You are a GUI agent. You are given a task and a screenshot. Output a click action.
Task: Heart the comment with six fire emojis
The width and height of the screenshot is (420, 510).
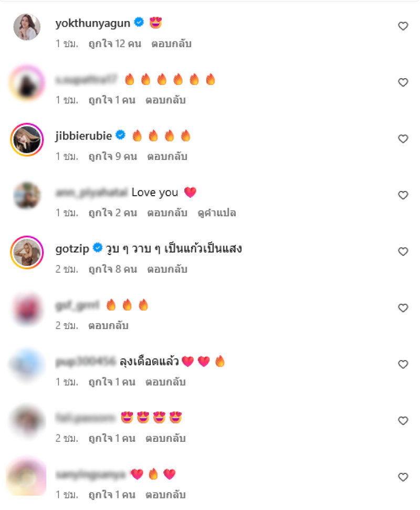tap(403, 82)
